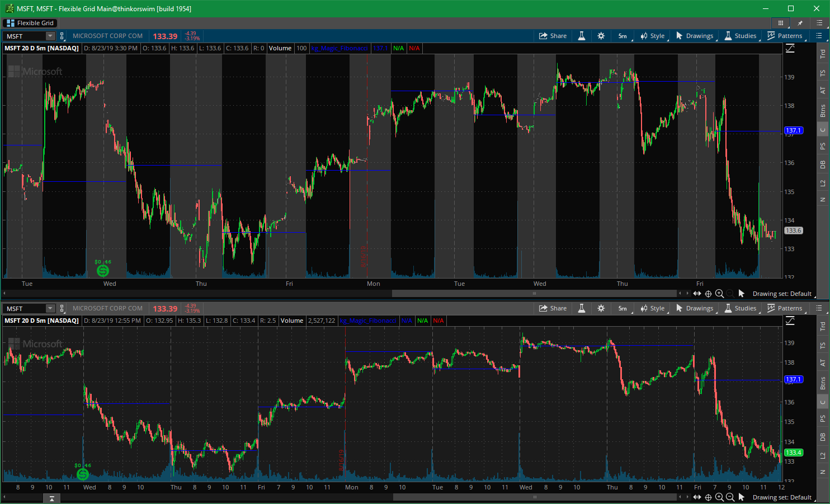The height and width of the screenshot is (504, 830).
Task: Click the symbol link icon in the lower chart
Action: pyautogui.click(x=62, y=308)
